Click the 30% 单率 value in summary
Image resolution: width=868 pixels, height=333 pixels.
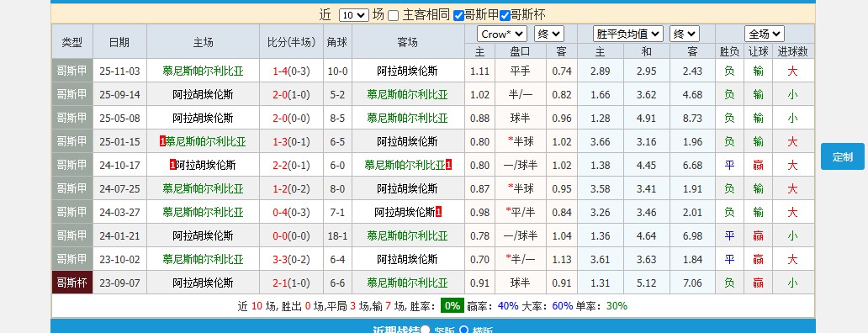click(x=617, y=306)
